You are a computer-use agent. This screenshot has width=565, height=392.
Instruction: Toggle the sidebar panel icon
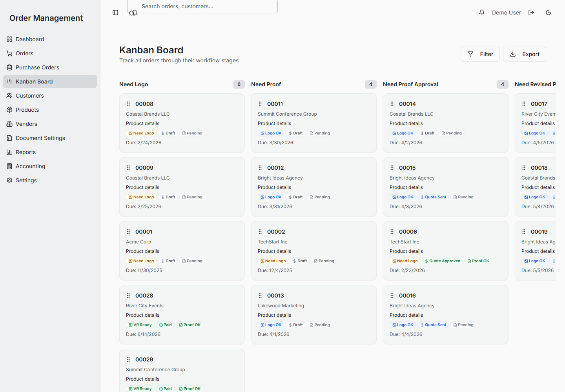(115, 13)
